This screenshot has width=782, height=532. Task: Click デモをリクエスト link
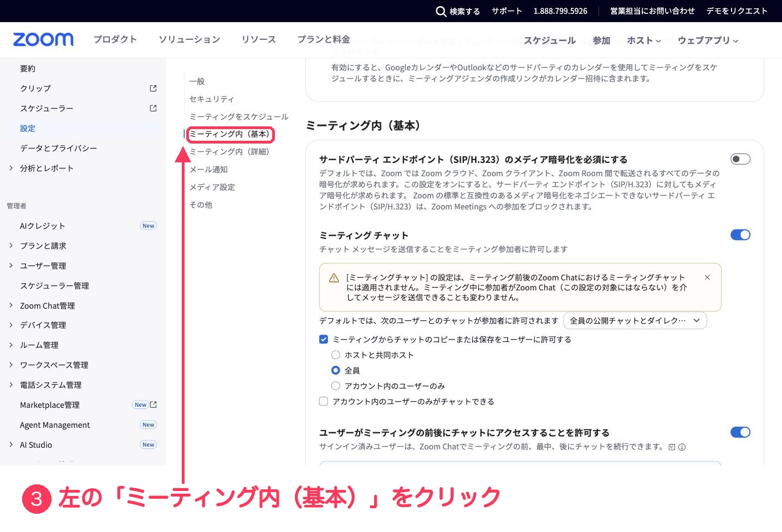(737, 11)
